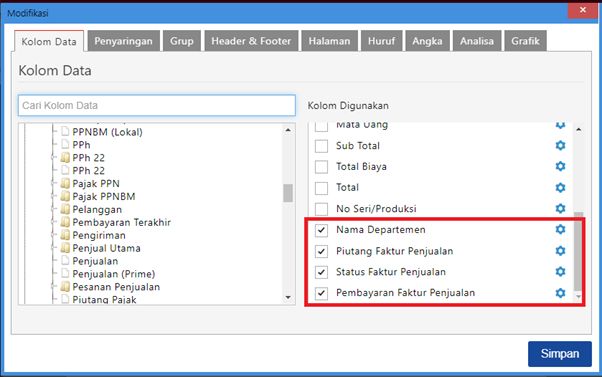Expand the Pajak PPNBM tree node
The image size is (602, 377).
[53, 197]
